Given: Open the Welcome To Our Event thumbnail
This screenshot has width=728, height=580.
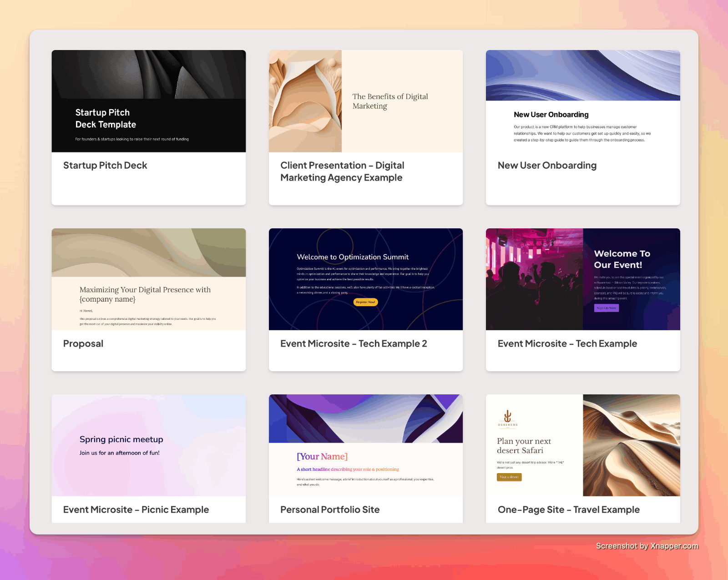Looking at the screenshot, I should [582, 279].
